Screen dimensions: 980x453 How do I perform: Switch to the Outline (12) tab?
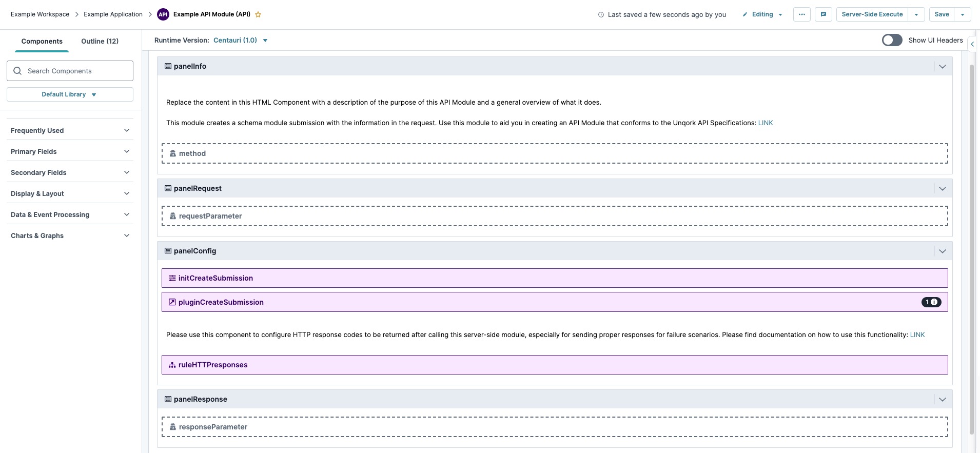point(100,41)
